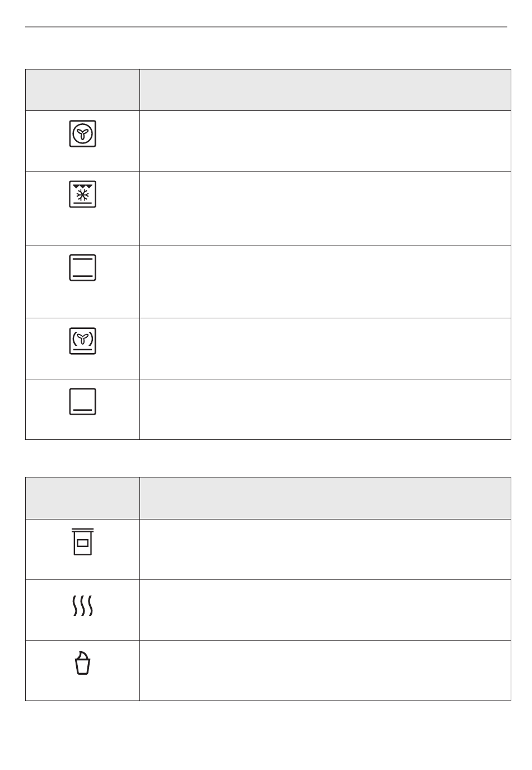Viewport: 532px width, 770px height.
Task: Select the wide grey header cell of the first table
Action: point(325,90)
